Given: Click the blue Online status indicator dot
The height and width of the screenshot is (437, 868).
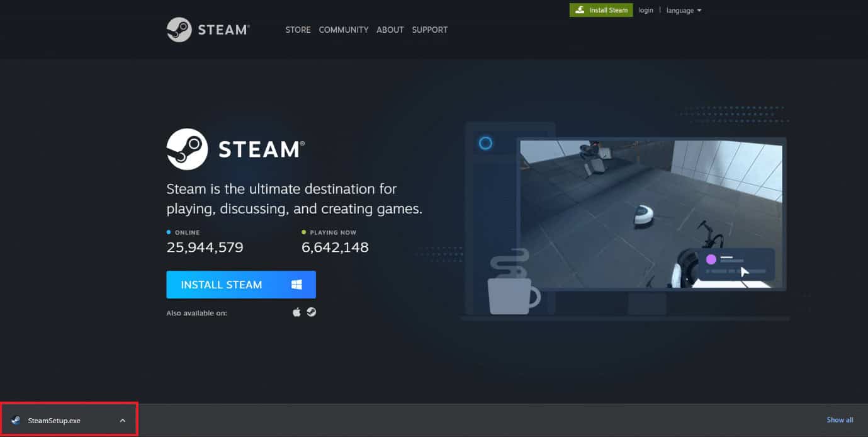Looking at the screenshot, I should pos(168,232).
